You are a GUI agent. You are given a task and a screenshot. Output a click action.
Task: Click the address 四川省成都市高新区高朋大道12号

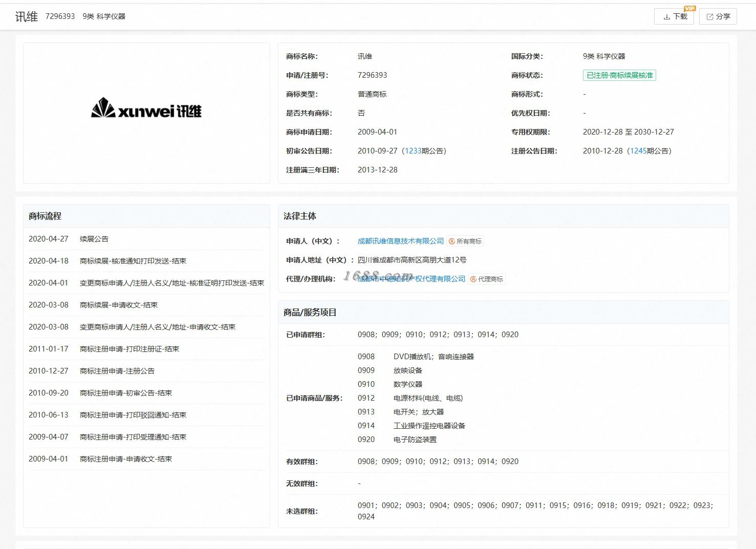pos(412,260)
